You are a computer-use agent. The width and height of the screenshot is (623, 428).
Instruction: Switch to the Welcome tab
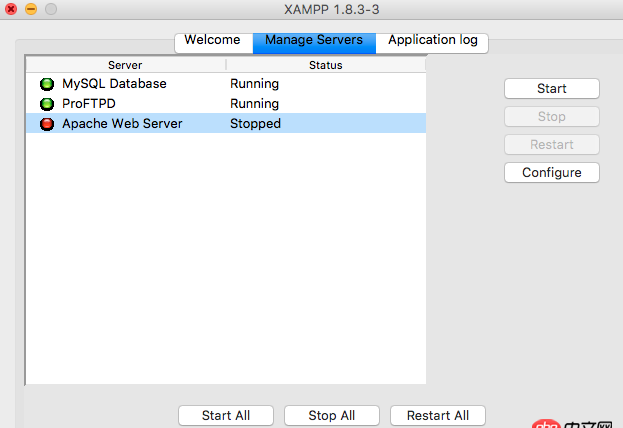click(213, 41)
